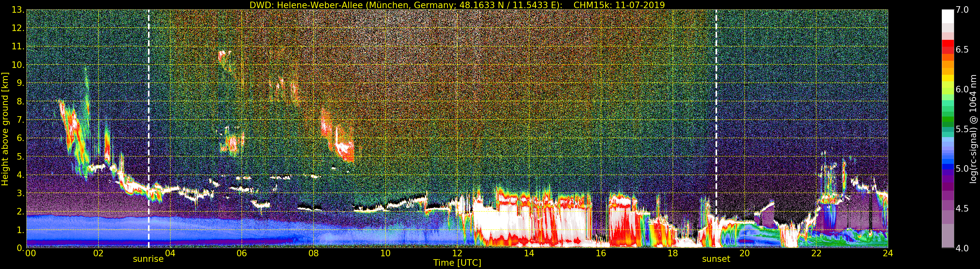Pick the 12 hour tick on time axis

point(457,254)
